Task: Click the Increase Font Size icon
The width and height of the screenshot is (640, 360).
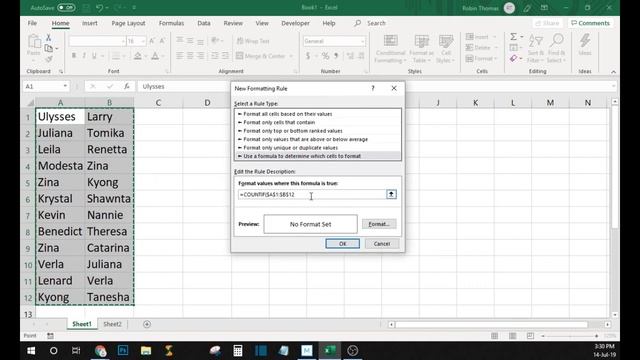Action: click(152, 41)
